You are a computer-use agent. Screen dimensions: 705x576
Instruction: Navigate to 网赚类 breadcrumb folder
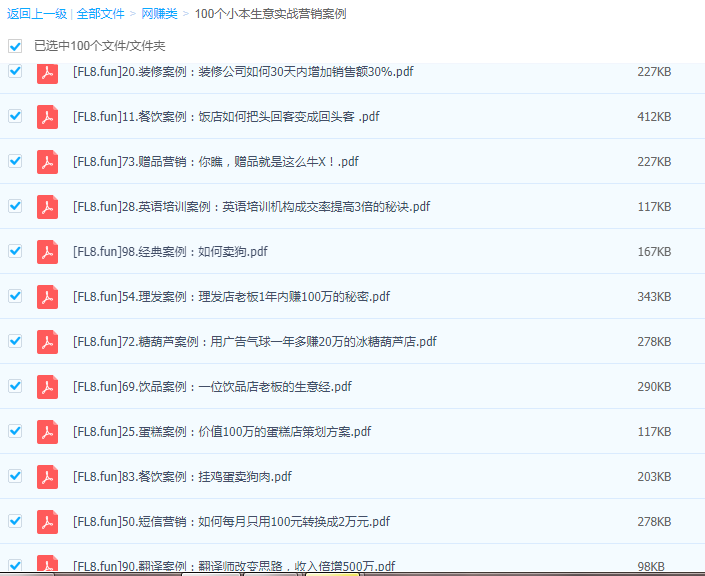pos(158,14)
